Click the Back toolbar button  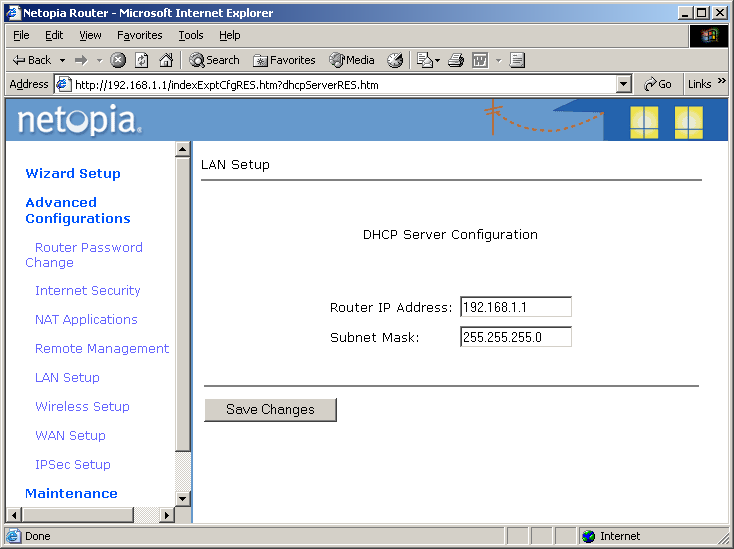(32, 60)
